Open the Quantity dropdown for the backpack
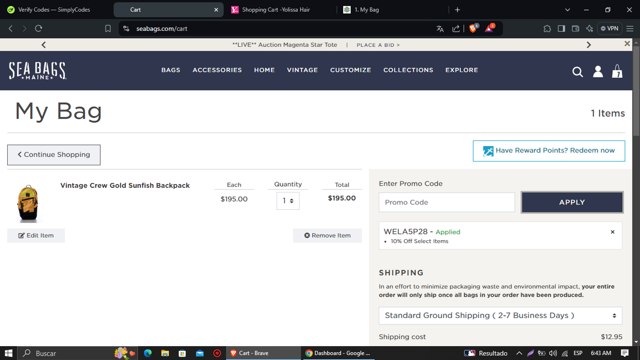This screenshot has width=640, height=360. click(x=288, y=201)
